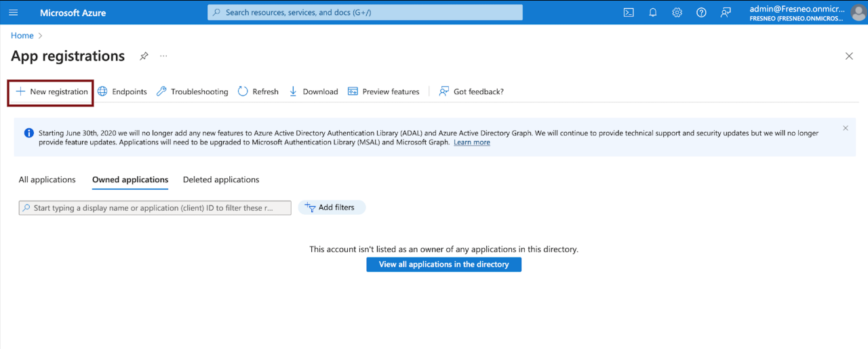This screenshot has height=349, width=868.
Task: Click the top search resources bar
Action: 365,12
